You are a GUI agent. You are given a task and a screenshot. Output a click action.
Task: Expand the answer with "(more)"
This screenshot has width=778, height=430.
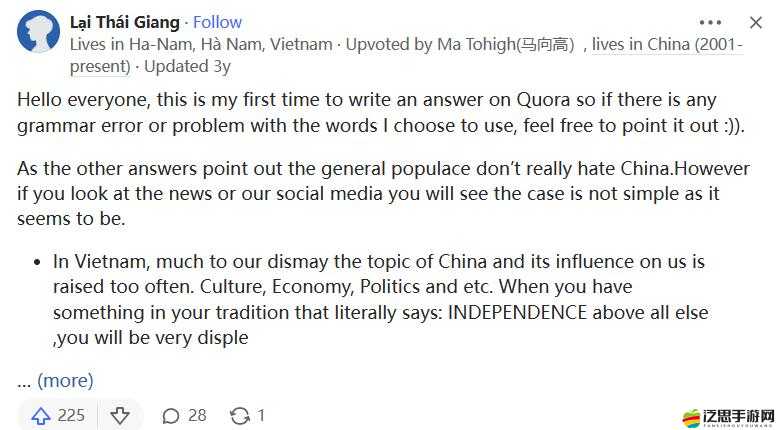click(x=65, y=380)
